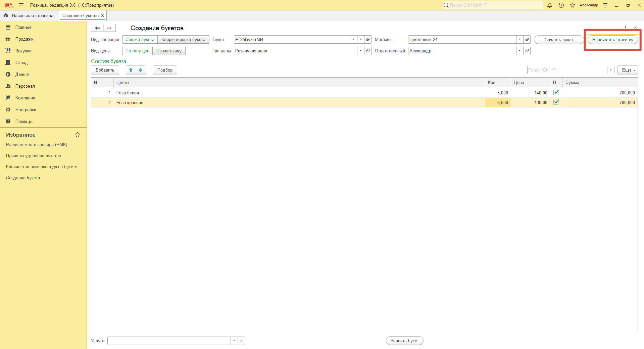
Task: Expand the Магазин dropdown list
Action: point(519,40)
